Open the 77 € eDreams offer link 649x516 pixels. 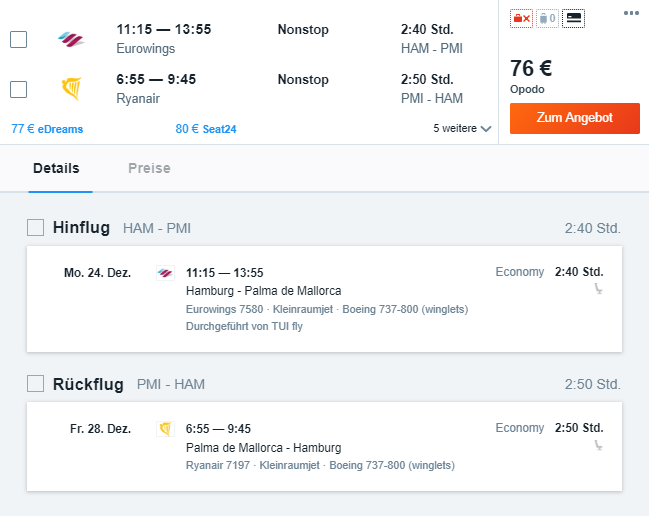[47, 129]
